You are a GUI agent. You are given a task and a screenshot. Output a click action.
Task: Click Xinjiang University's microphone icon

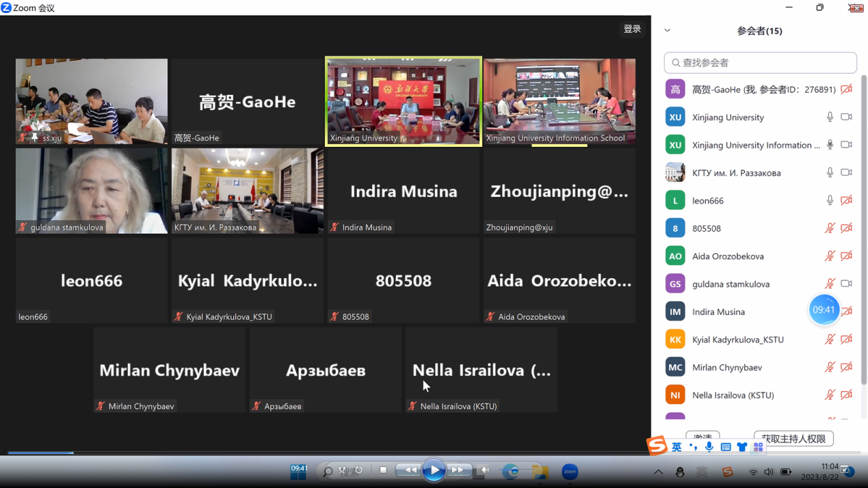coord(830,117)
